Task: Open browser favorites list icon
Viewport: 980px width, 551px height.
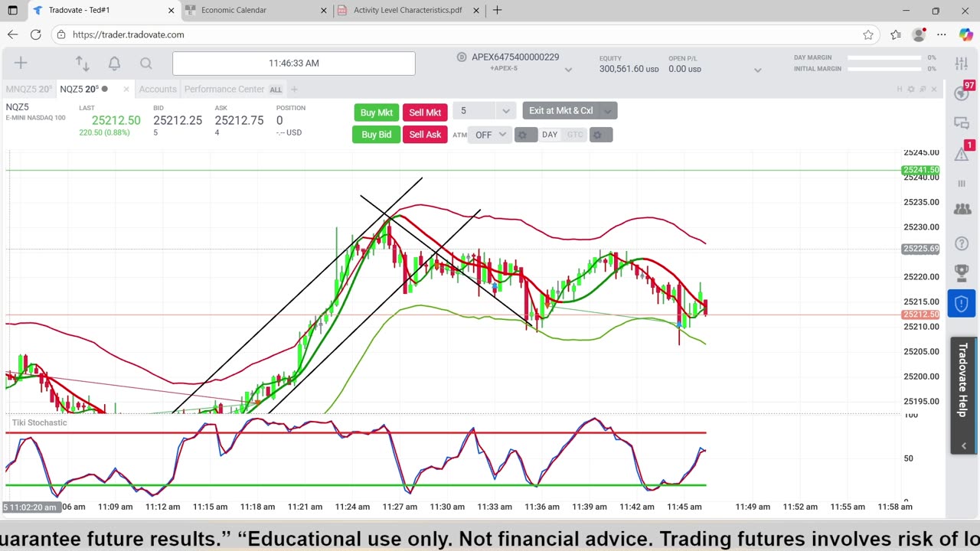Action: pyautogui.click(x=896, y=34)
